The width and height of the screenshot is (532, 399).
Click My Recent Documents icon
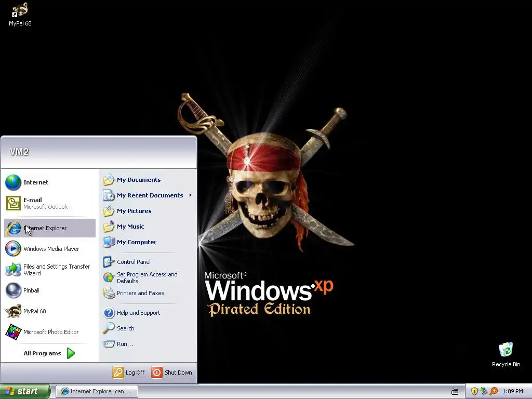109,195
